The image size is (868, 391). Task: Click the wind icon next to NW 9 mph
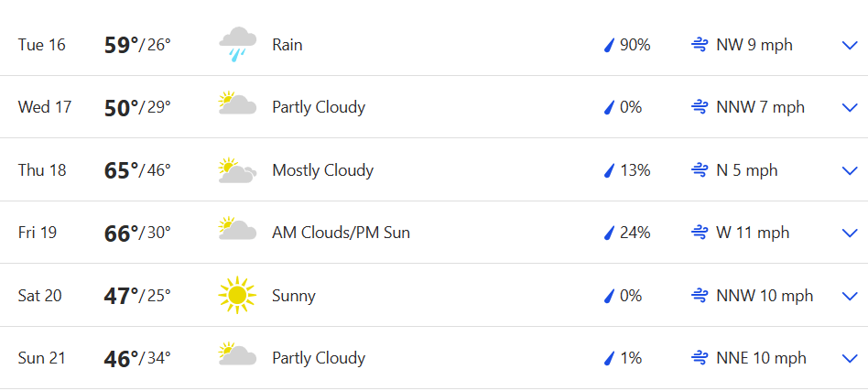tap(700, 45)
